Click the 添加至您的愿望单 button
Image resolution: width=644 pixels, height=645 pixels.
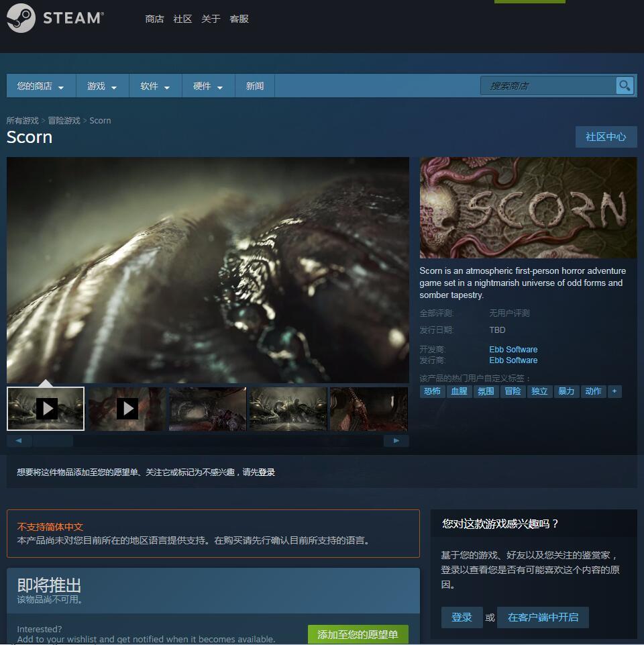coord(360,634)
